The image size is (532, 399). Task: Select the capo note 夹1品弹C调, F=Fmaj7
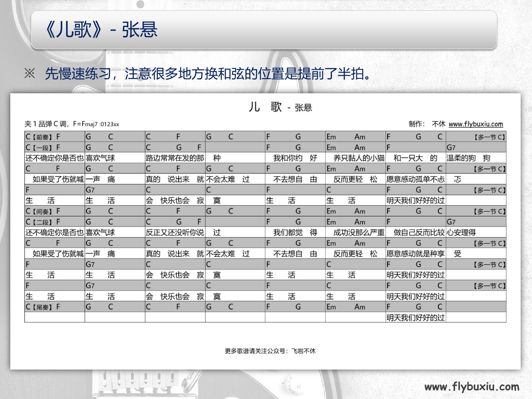pos(72,124)
